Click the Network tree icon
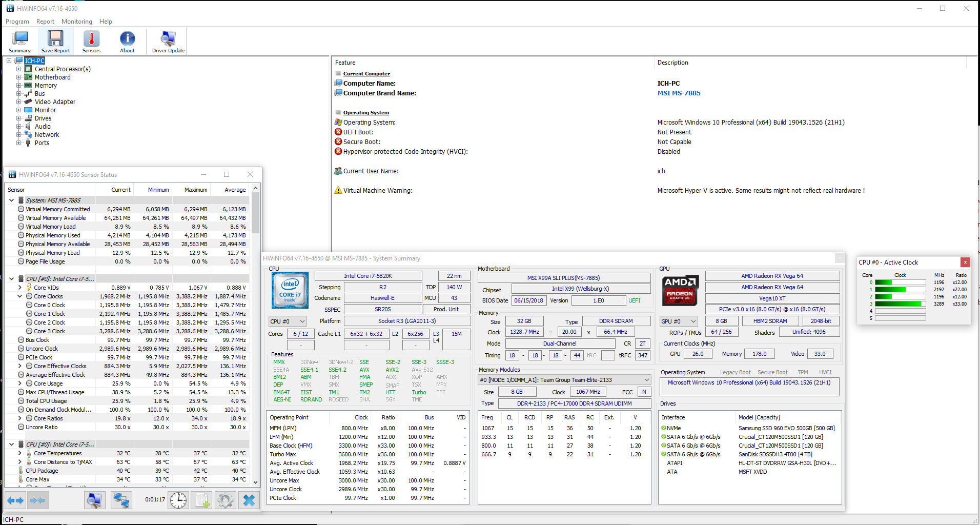The width and height of the screenshot is (980, 525). [28, 134]
